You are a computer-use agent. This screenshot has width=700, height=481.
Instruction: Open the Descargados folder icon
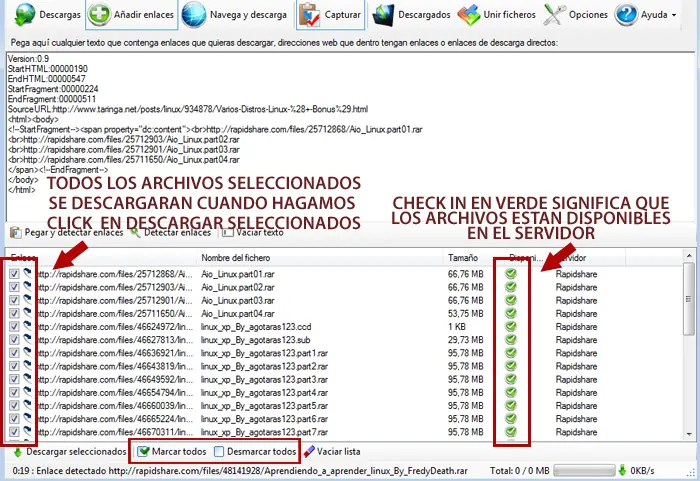coord(383,15)
